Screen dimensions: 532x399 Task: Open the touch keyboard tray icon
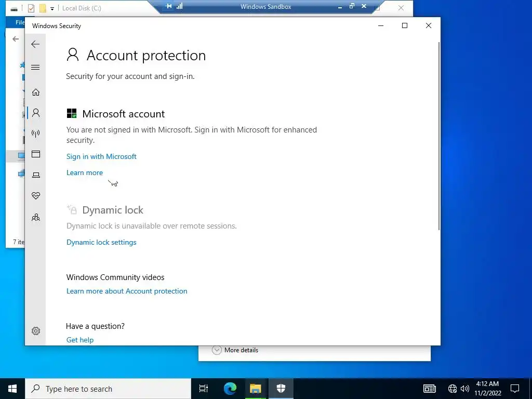430,389
